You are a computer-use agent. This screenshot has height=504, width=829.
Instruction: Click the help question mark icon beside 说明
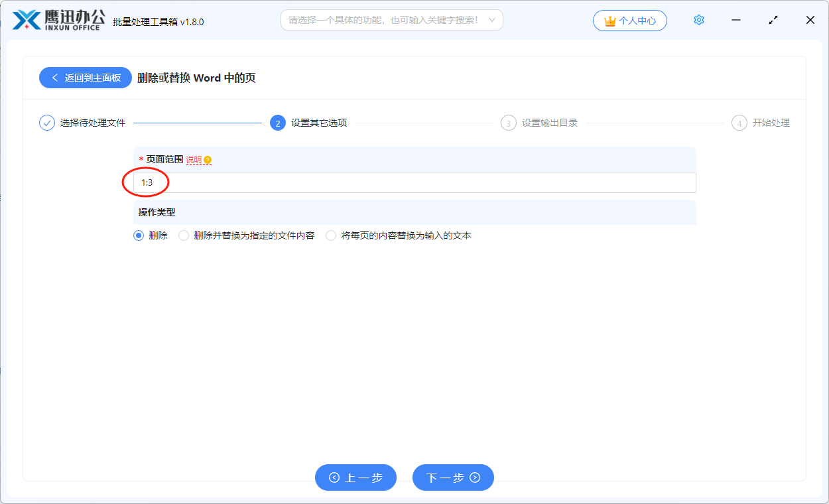point(208,160)
